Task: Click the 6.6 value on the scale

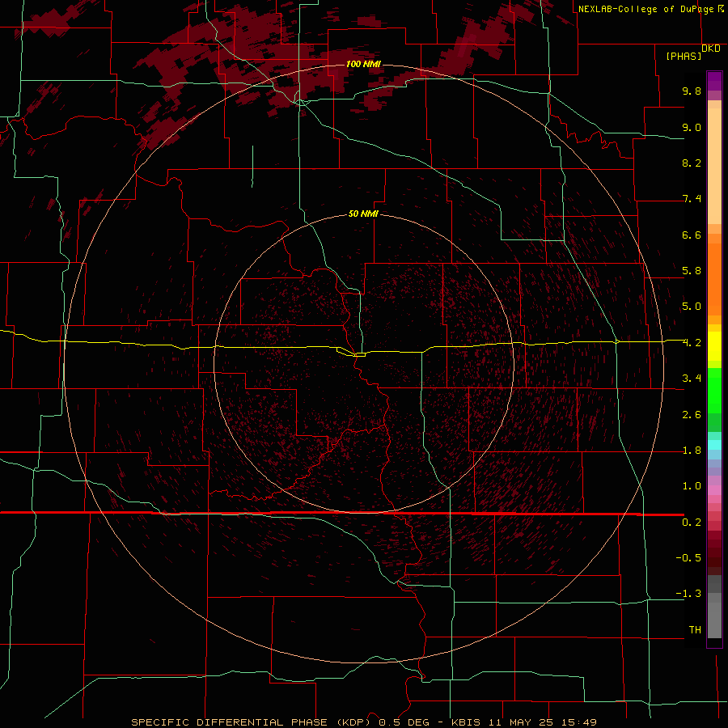Action: 692,235
